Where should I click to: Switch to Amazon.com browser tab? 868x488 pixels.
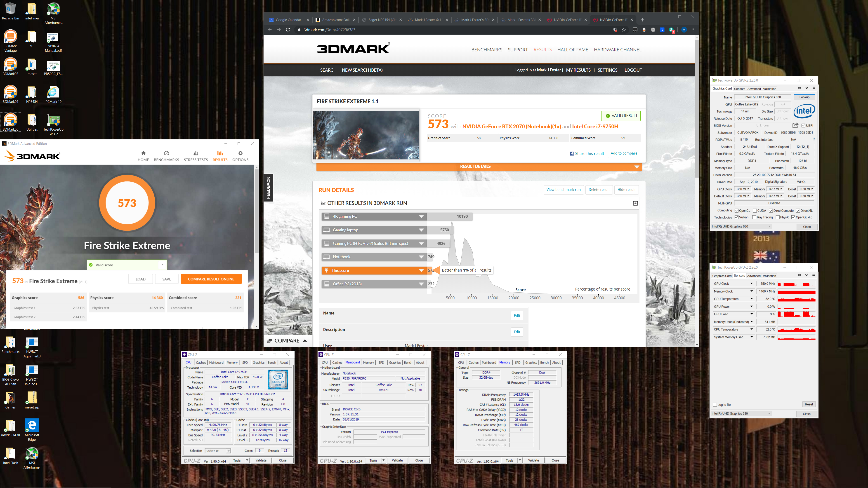click(x=336, y=20)
